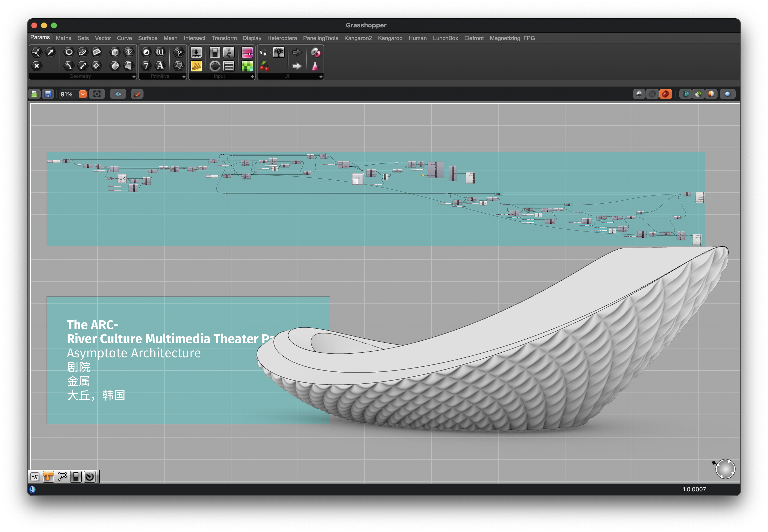Toggle preview selected only objects (green)
The height and width of the screenshot is (532, 768).
[698, 94]
